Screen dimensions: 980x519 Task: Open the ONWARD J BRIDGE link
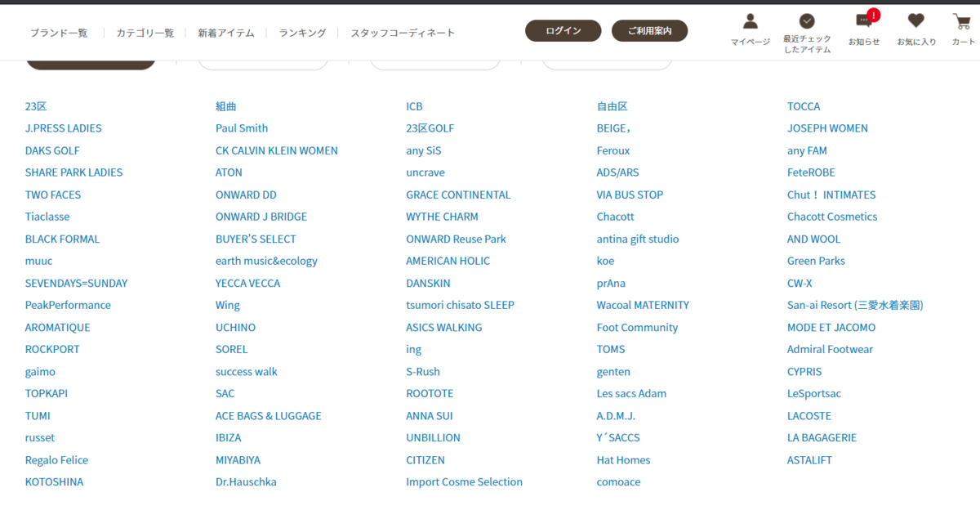point(261,217)
